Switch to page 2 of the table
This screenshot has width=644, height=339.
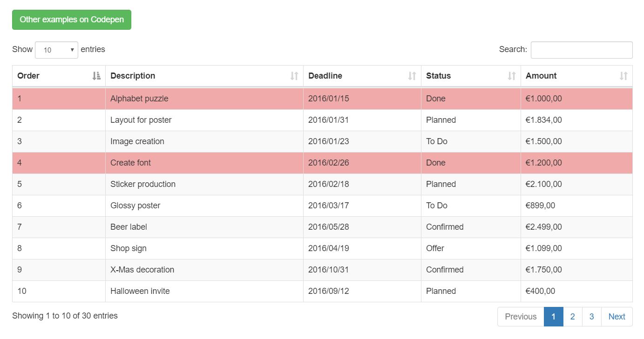pos(572,317)
